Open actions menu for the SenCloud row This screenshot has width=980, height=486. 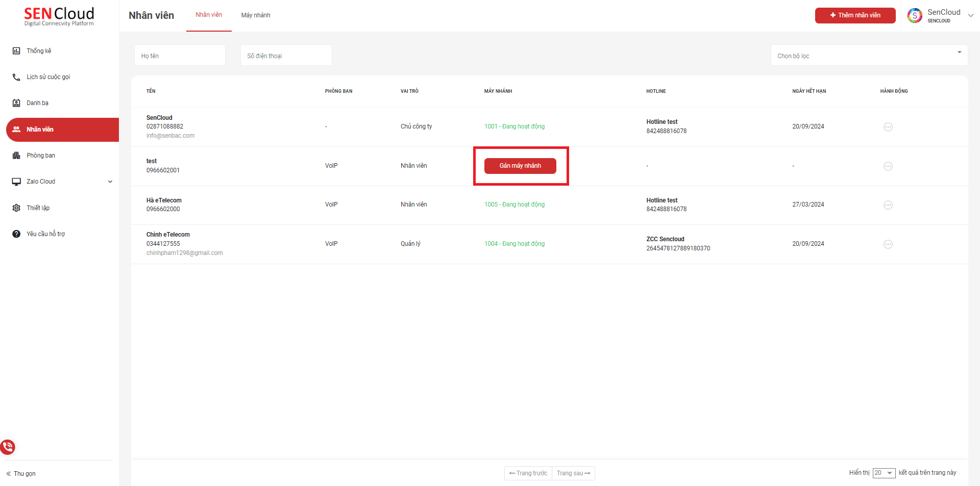[x=888, y=127]
